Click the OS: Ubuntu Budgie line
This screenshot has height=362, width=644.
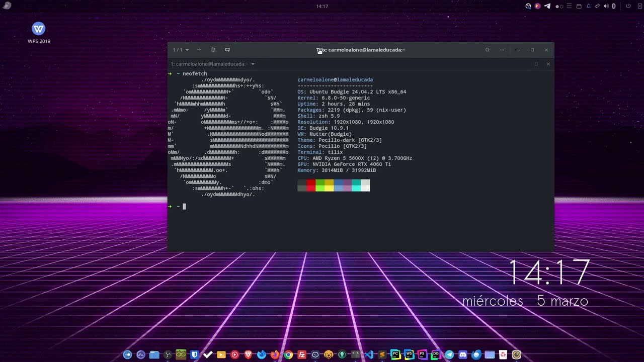click(352, 92)
